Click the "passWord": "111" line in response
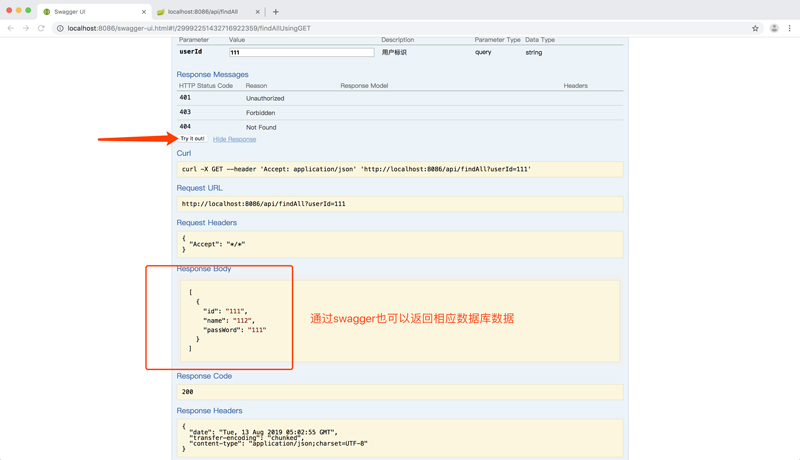This screenshot has width=800, height=460. click(235, 330)
